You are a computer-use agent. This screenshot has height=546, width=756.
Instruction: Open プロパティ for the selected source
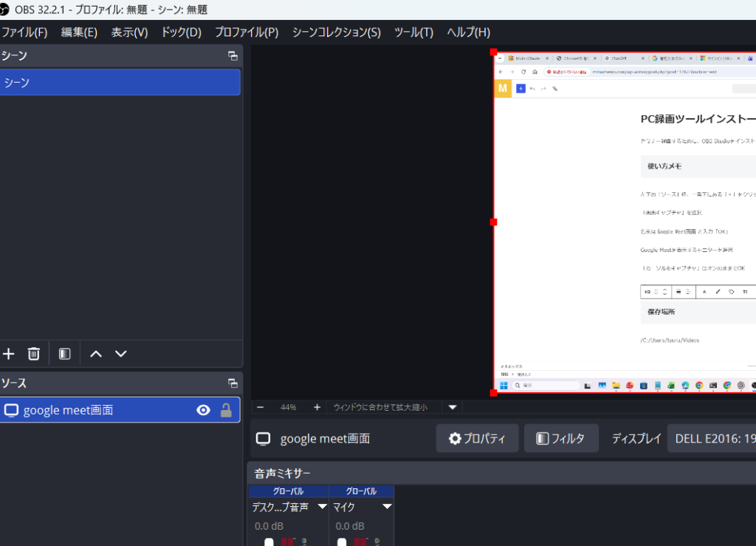(x=478, y=438)
